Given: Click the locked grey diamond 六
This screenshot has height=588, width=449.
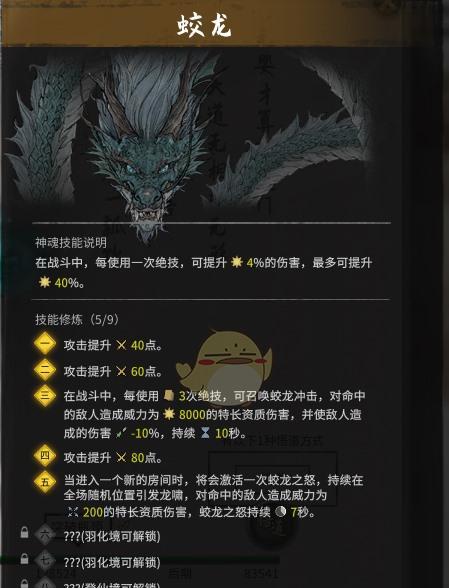Looking at the screenshot, I should coord(45,535).
